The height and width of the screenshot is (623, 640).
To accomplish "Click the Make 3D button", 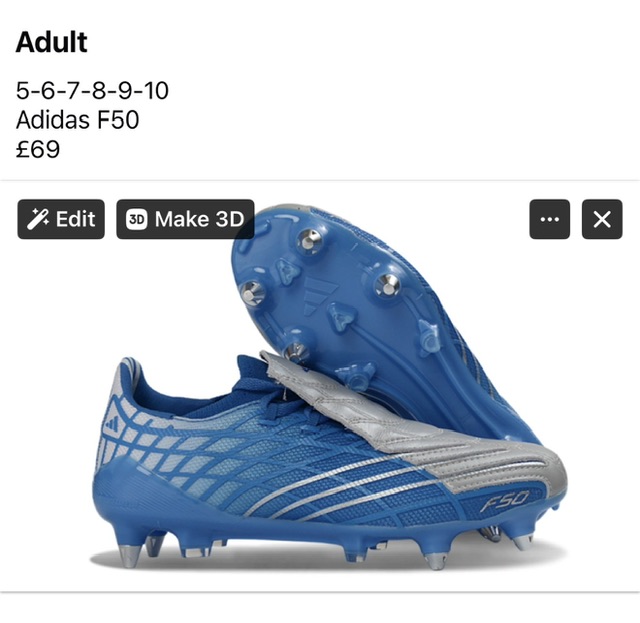I will pyautogui.click(x=185, y=219).
